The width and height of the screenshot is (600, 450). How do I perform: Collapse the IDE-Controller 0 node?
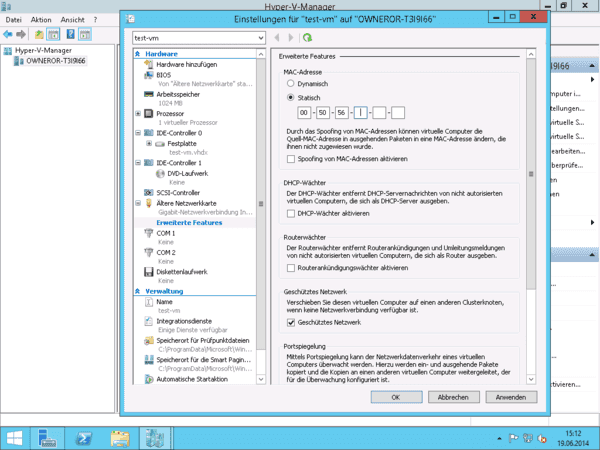click(138, 133)
